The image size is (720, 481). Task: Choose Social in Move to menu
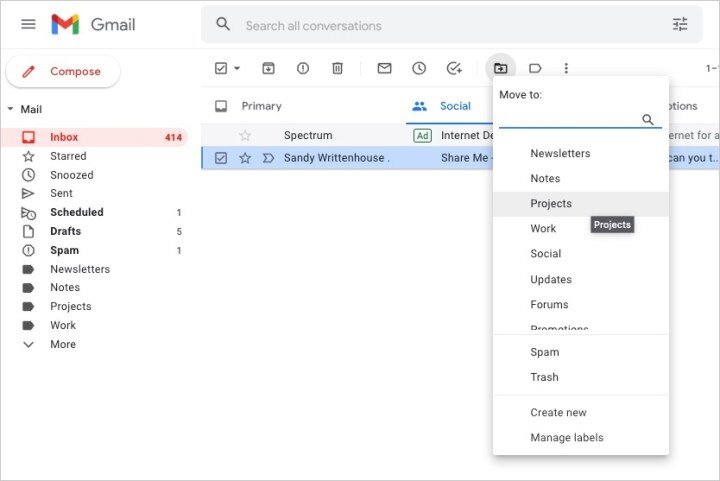click(580, 254)
